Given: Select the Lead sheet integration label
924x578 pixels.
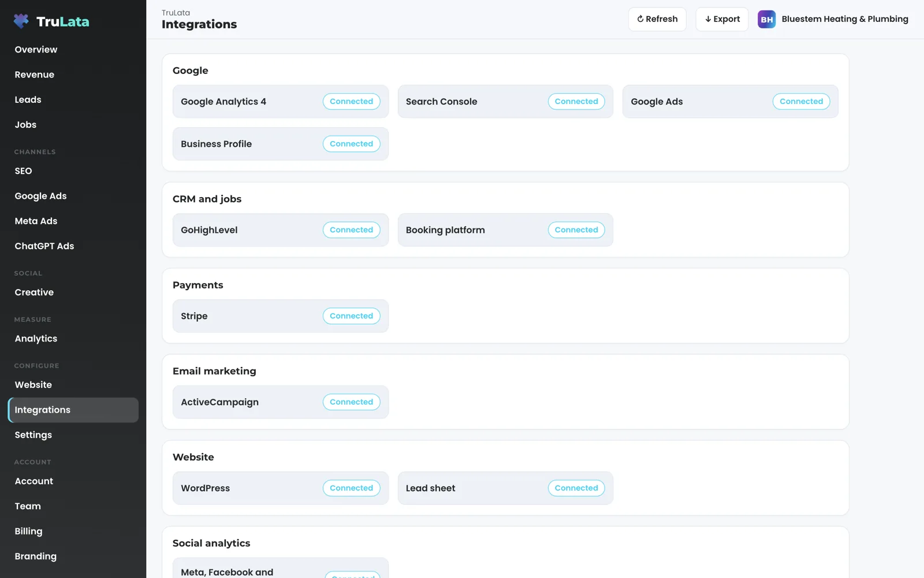Looking at the screenshot, I should click(x=430, y=488).
